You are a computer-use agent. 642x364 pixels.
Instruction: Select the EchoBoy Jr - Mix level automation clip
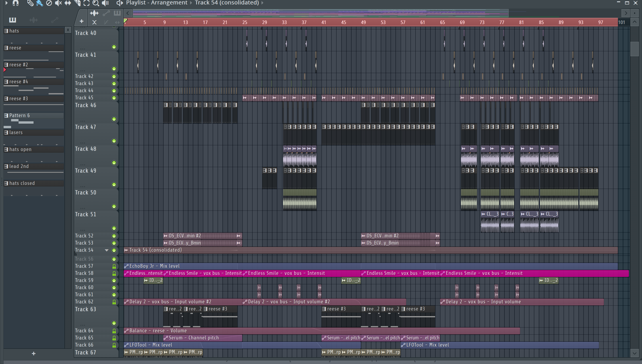[371, 266]
